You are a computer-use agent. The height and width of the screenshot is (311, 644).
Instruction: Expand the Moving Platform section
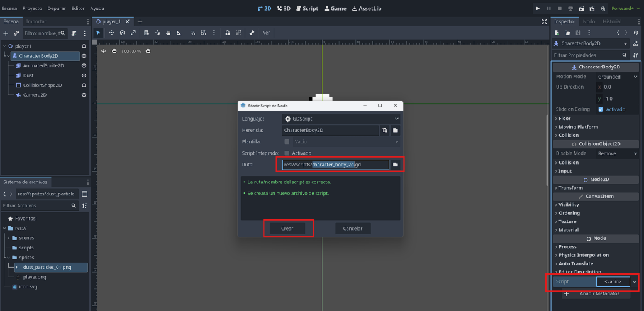[x=579, y=127]
